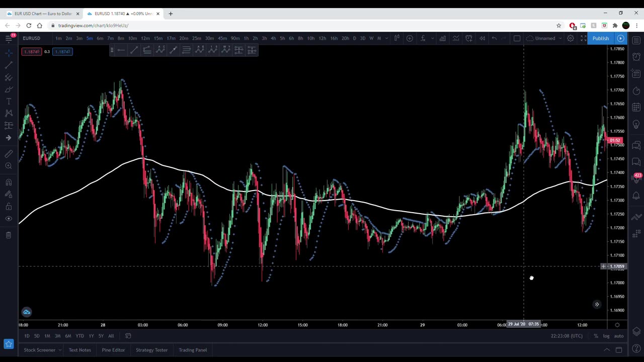Click the compare or add symbol icon

click(x=410, y=38)
